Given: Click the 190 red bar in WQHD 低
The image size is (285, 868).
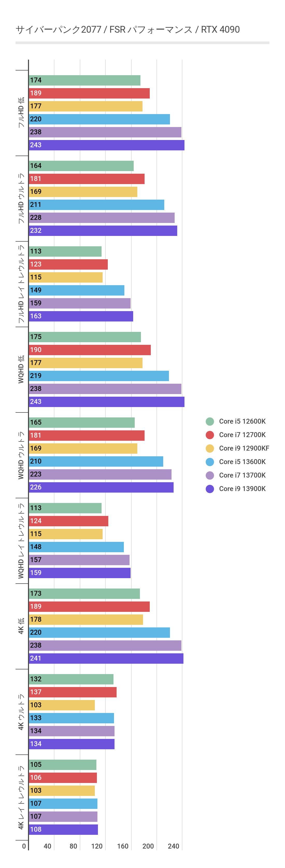Looking at the screenshot, I should click(x=90, y=350).
